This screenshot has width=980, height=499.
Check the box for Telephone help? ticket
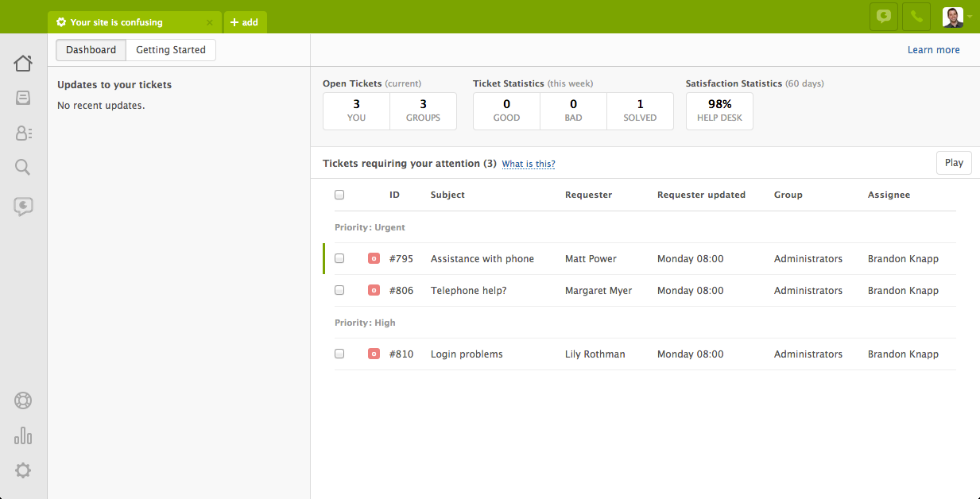click(339, 290)
